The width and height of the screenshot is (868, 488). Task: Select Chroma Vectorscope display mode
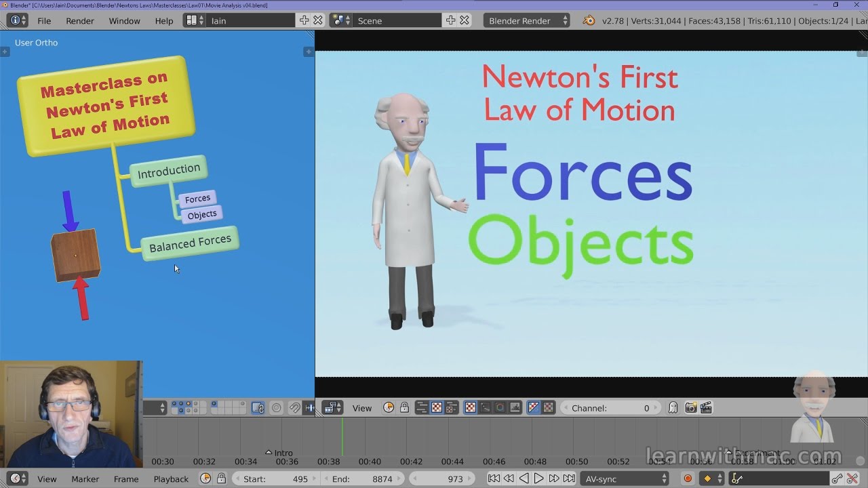tap(500, 408)
